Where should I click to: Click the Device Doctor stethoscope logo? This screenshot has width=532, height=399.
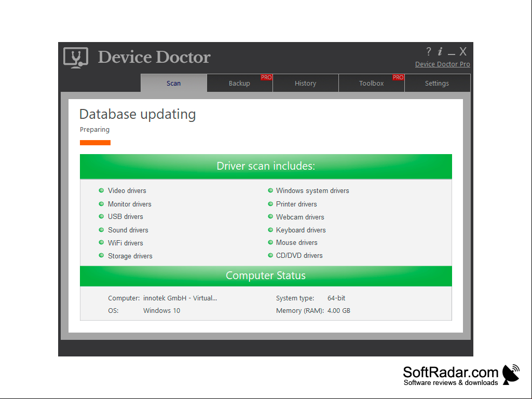[x=76, y=58]
